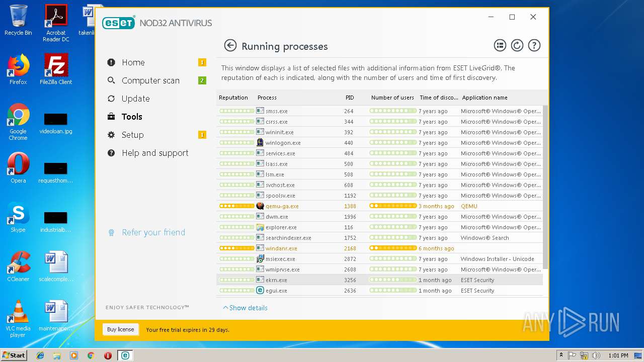The width and height of the screenshot is (644, 362).
Task: Open Google Chrome desktop shortcut
Action: [x=18, y=122]
